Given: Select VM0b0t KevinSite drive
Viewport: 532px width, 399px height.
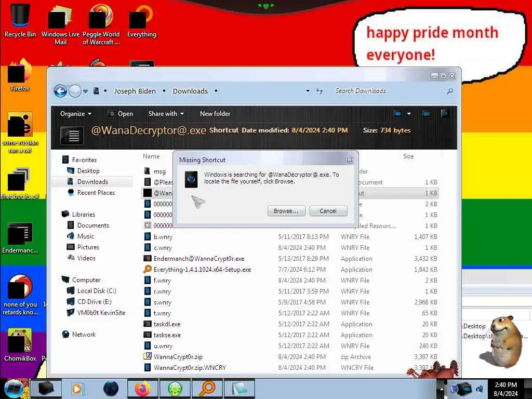Looking at the screenshot, I should coord(101,312).
